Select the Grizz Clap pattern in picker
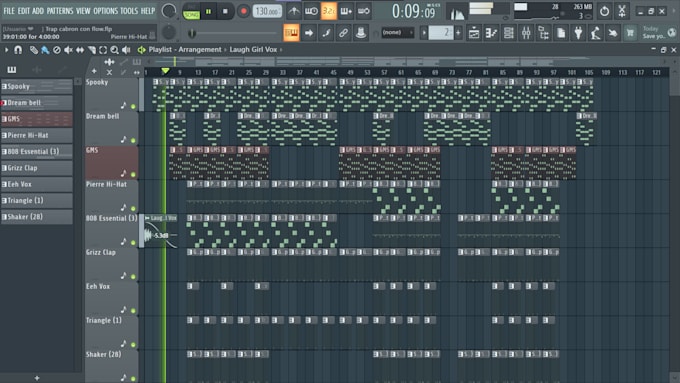Image resolution: width=680 pixels, height=383 pixels. [37, 168]
